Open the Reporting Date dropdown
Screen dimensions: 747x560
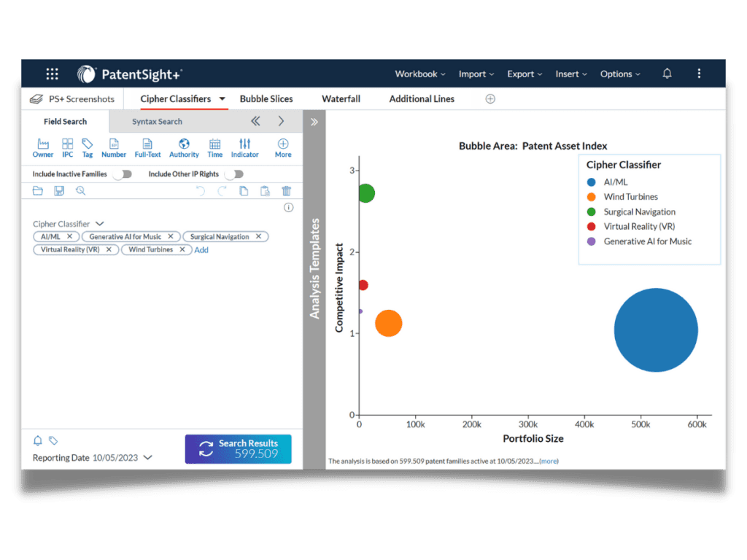click(148, 458)
